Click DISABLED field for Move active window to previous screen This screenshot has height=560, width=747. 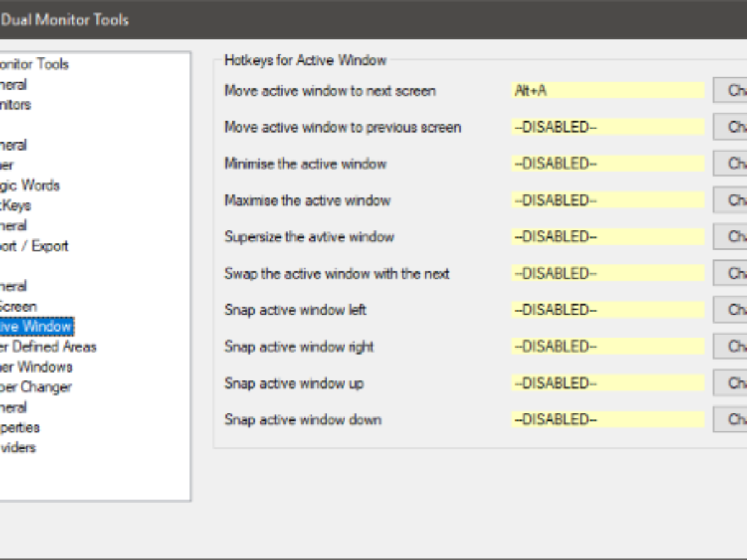click(607, 128)
